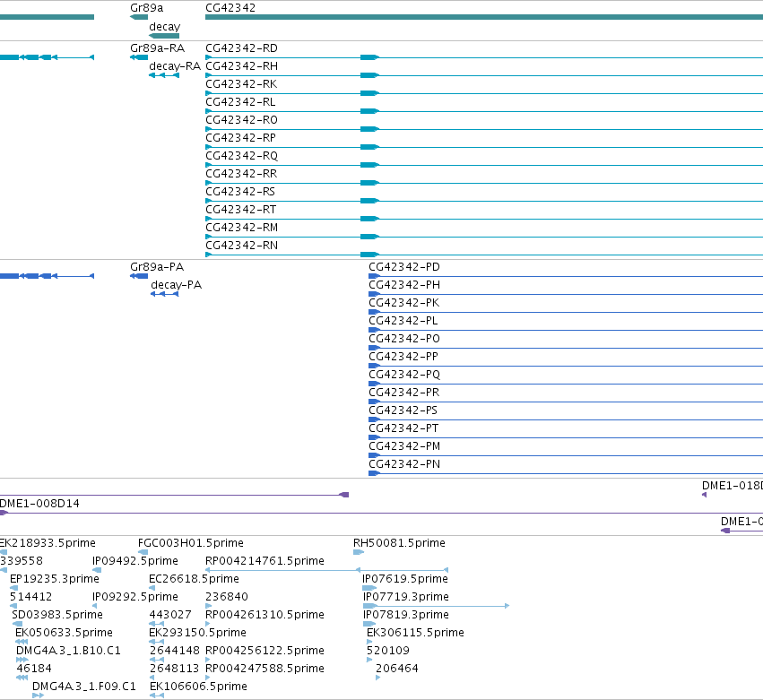763x700 pixels.
Task: Select CG42342-RP transcript label
Action: (240, 138)
